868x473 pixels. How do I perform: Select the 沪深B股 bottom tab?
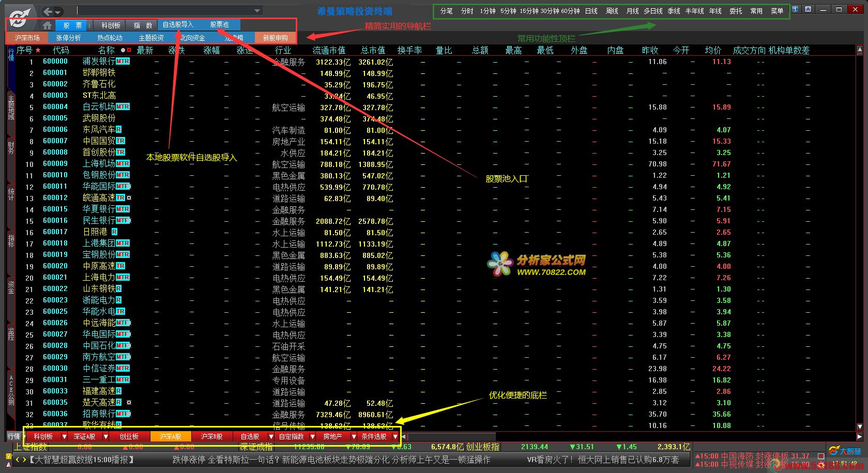coord(212,437)
